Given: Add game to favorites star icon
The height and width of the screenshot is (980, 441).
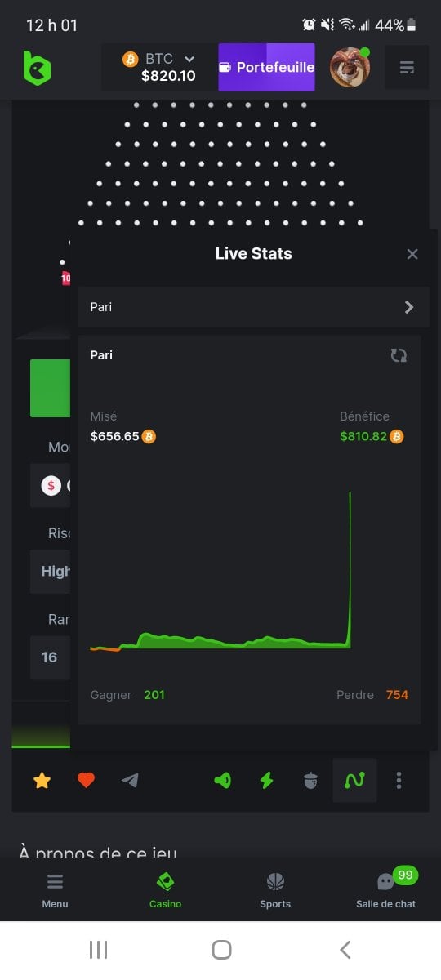Looking at the screenshot, I should 42,781.
